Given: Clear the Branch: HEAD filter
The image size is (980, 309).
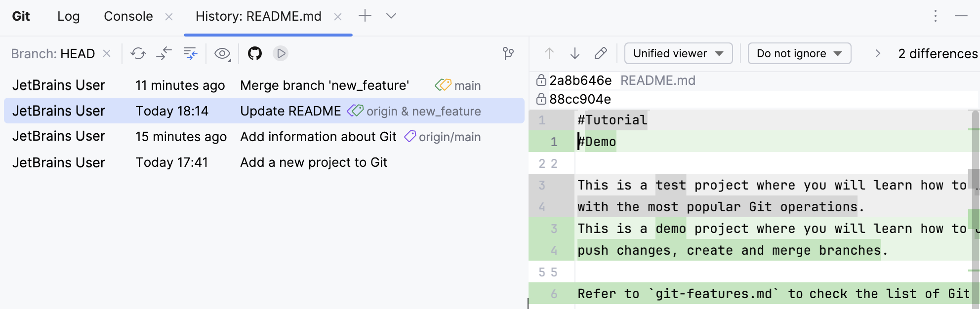Looking at the screenshot, I should point(107,53).
